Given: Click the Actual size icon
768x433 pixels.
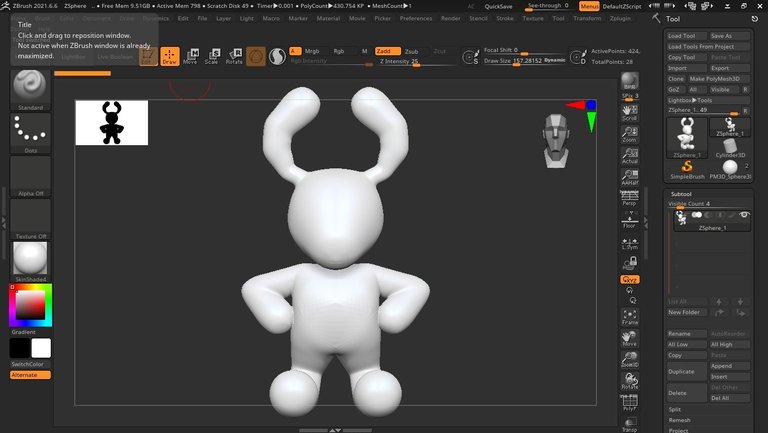Looking at the screenshot, I should coord(629,156).
